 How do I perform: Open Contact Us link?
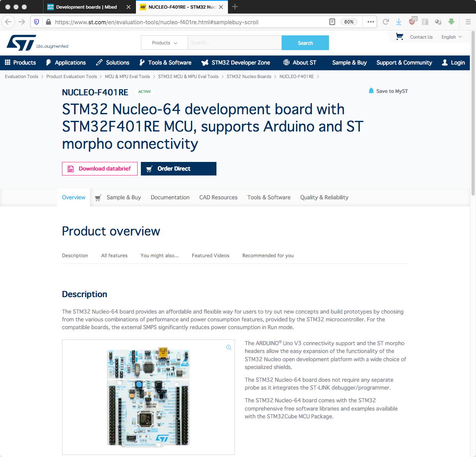[x=421, y=37]
